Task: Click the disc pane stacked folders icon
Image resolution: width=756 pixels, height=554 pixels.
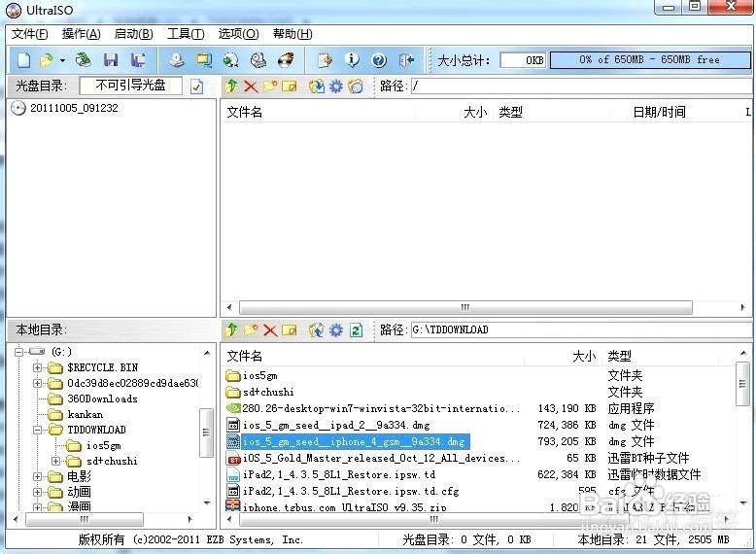Action: click(x=356, y=87)
